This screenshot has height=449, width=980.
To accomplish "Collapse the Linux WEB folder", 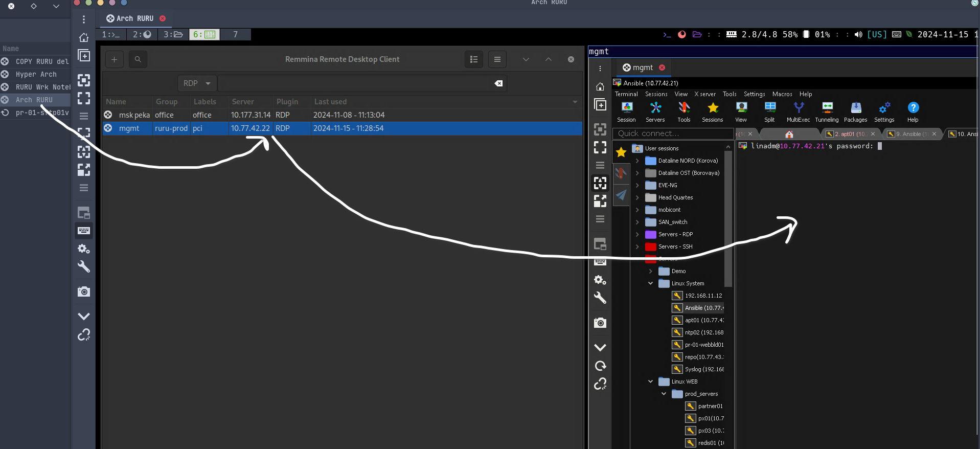I will coord(651,381).
